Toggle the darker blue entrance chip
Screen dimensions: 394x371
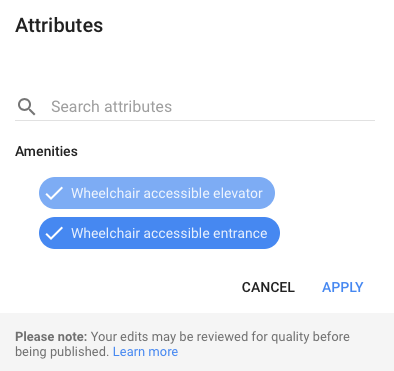tap(159, 233)
